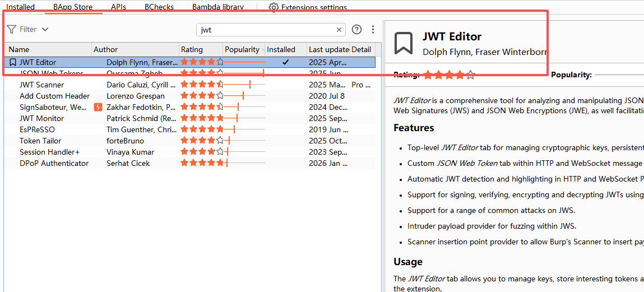This screenshot has width=644, height=292.
Task: Select the JWT Editor row name
Action: coord(38,62)
